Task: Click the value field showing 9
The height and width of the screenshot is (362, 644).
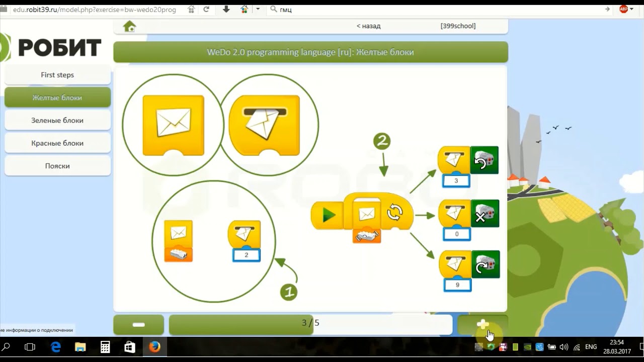Action: [x=457, y=285]
